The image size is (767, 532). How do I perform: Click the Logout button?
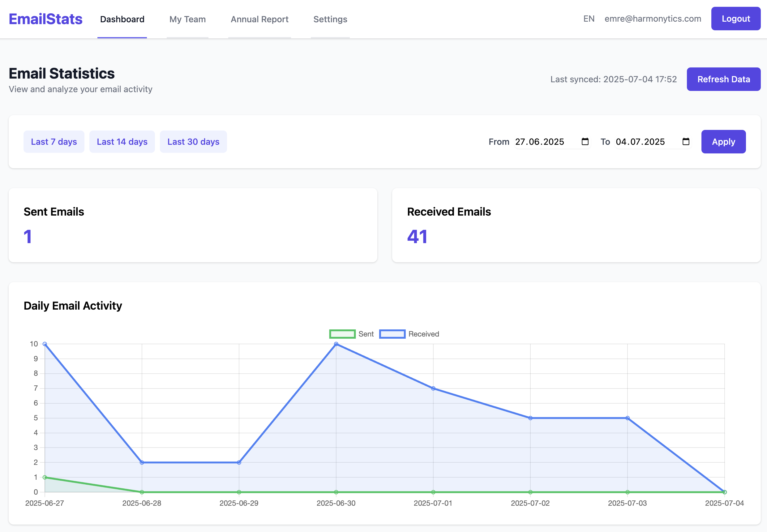736,19
